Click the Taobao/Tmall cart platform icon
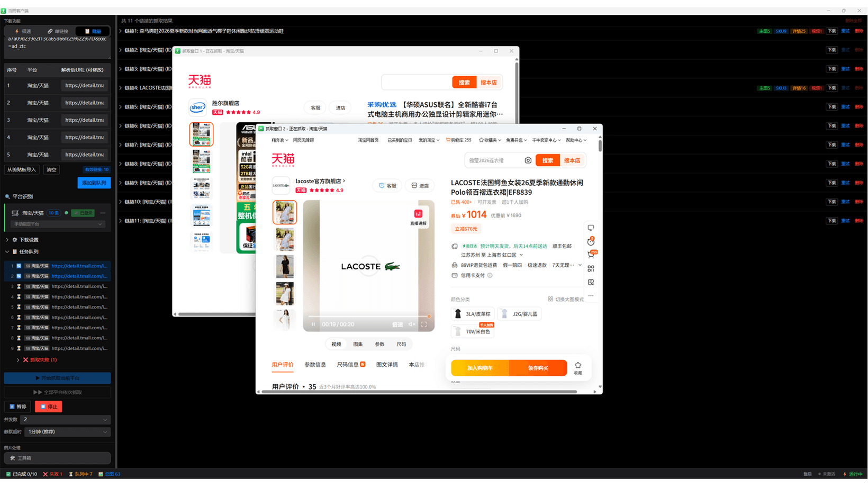Screen dimensions: 868x488 15,213
